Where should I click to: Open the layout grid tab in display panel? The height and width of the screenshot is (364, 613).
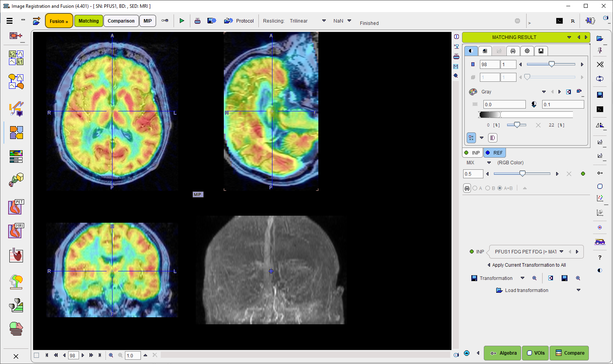click(x=485, y=51)
